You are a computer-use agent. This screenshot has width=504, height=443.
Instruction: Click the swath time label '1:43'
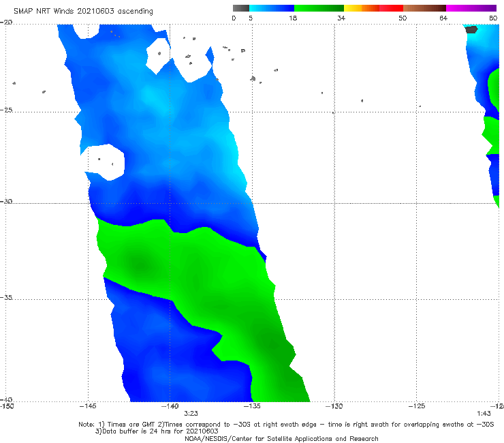[x=484, y=414]
